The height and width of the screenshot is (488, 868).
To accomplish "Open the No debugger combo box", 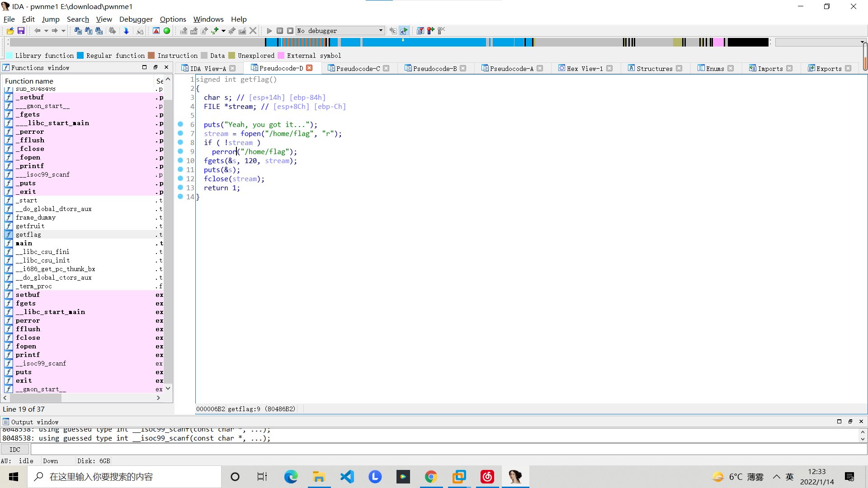I will [340, 31].
